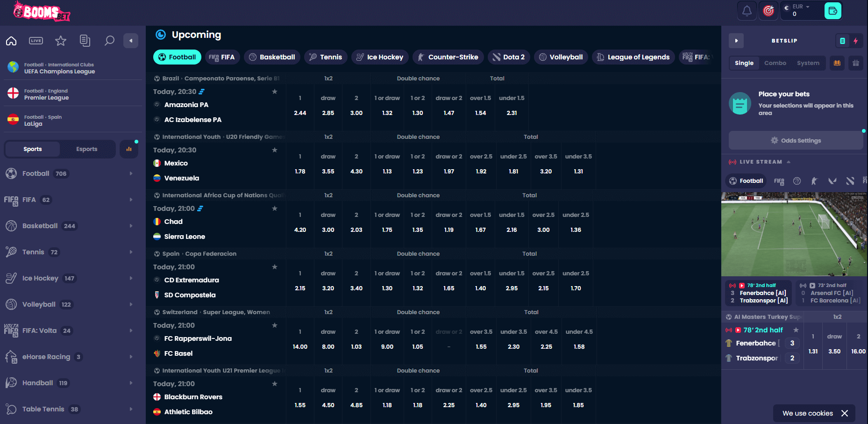Switch to Esports toggle
Viewport: 868px width, 424px height.
tap(87, 149)
